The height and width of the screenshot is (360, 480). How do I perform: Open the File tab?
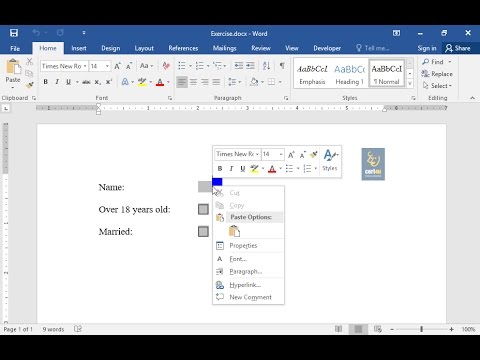(15, 48)
